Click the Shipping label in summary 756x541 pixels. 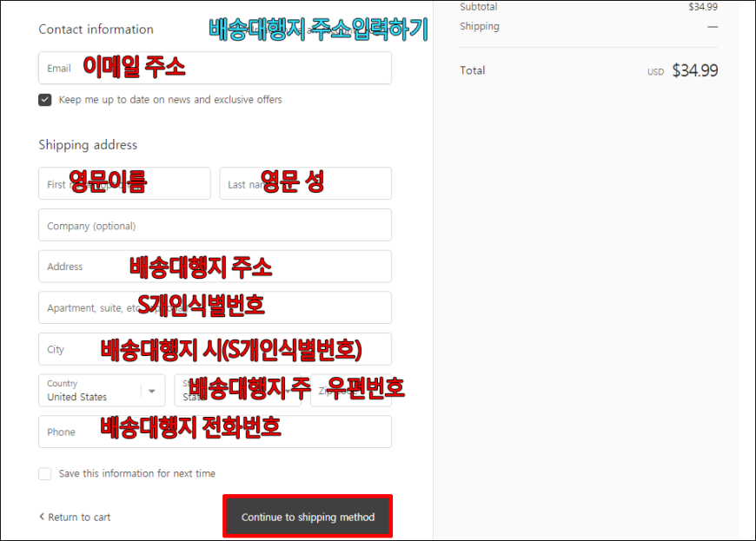pos(480,27)
